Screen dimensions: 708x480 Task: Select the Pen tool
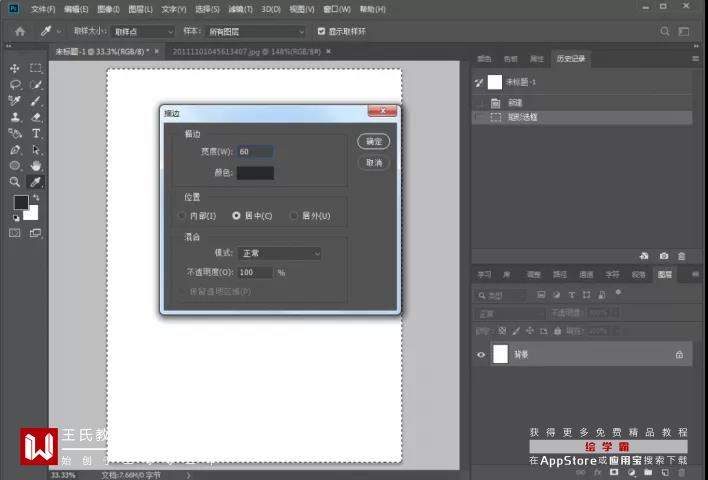(14, 149)
